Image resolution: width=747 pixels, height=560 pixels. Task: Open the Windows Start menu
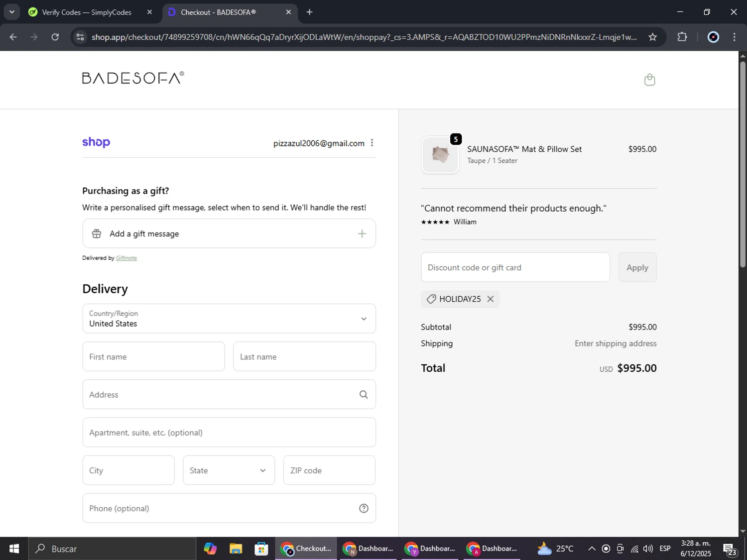[14, 549]
